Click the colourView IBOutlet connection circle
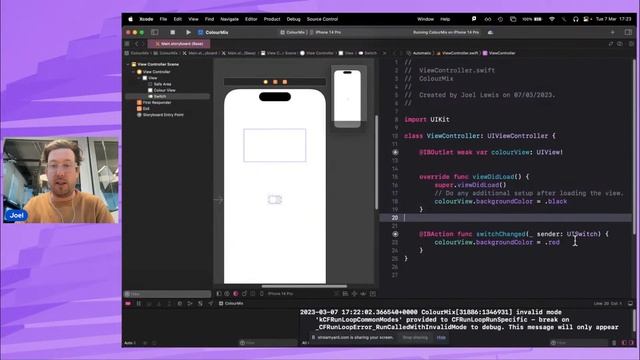Image resolution: width=640 pixels, height=360 pixels. [395, 152]
